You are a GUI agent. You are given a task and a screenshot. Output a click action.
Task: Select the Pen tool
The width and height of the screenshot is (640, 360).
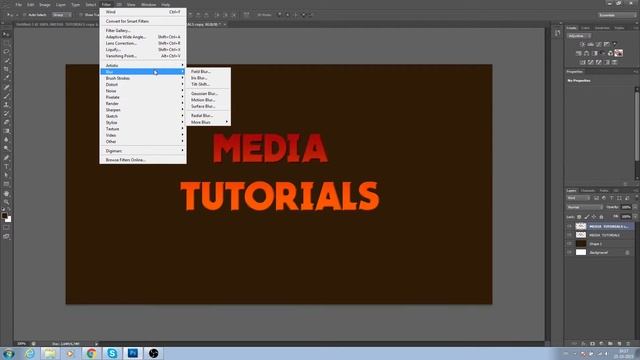click(6, 158)
